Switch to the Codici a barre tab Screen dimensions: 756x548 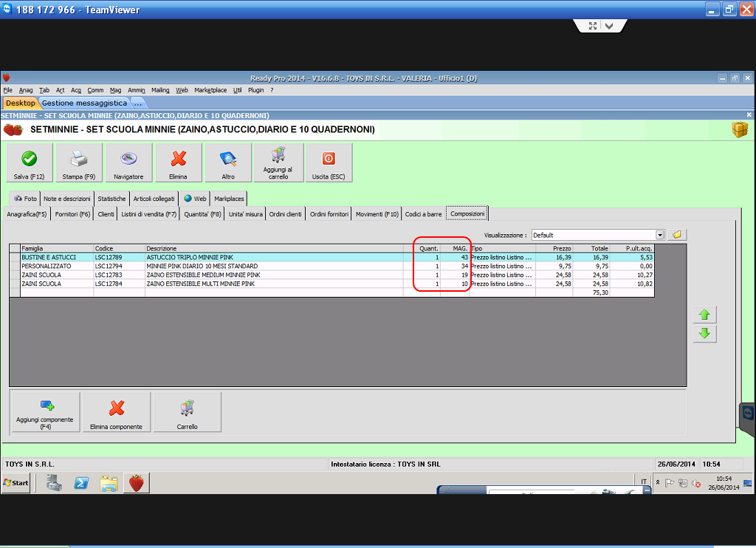point(423,214)
